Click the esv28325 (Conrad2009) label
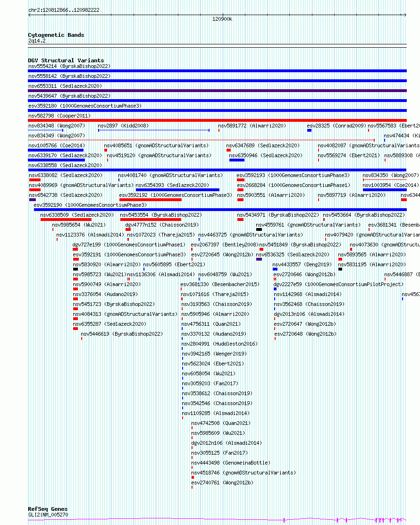 click(x=336, y=126)
